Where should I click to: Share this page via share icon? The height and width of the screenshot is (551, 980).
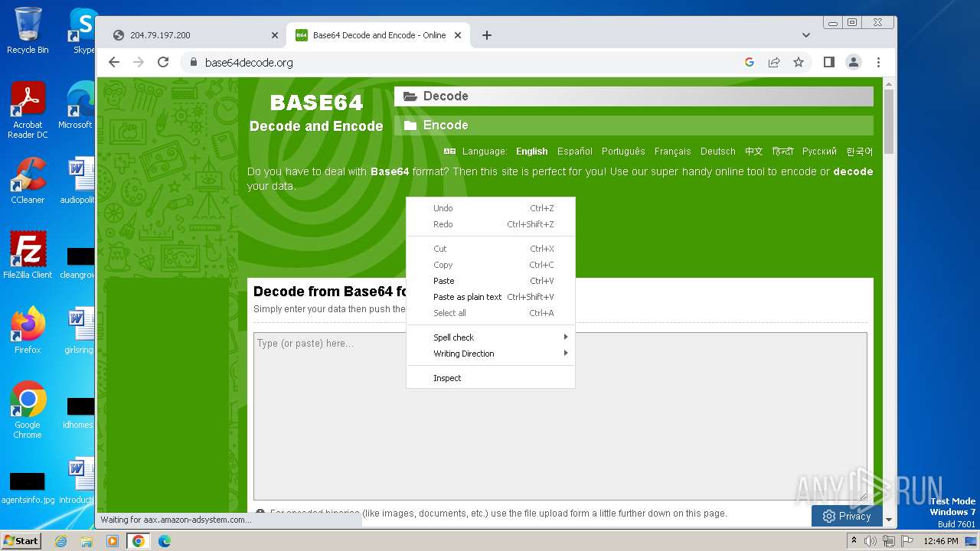click(774, 62)
